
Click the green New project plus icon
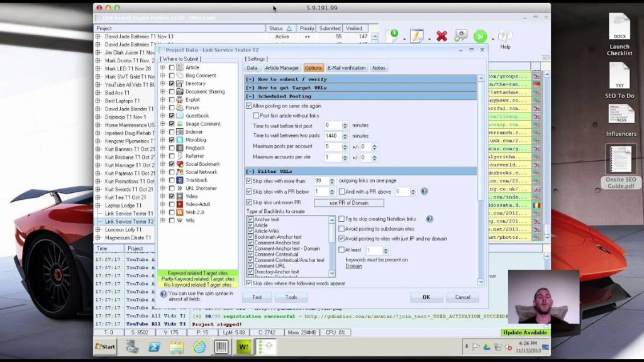[x=393, y=36]
